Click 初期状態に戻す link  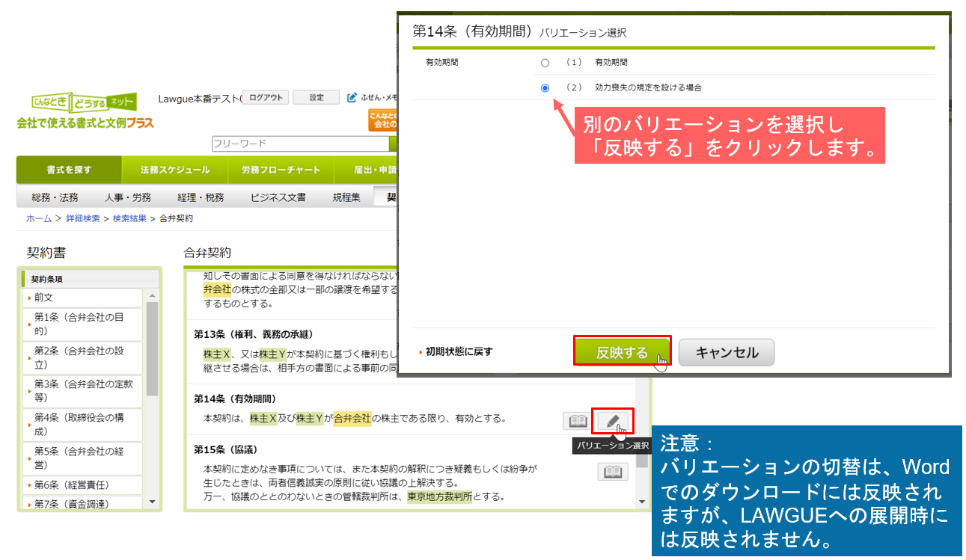459,351
